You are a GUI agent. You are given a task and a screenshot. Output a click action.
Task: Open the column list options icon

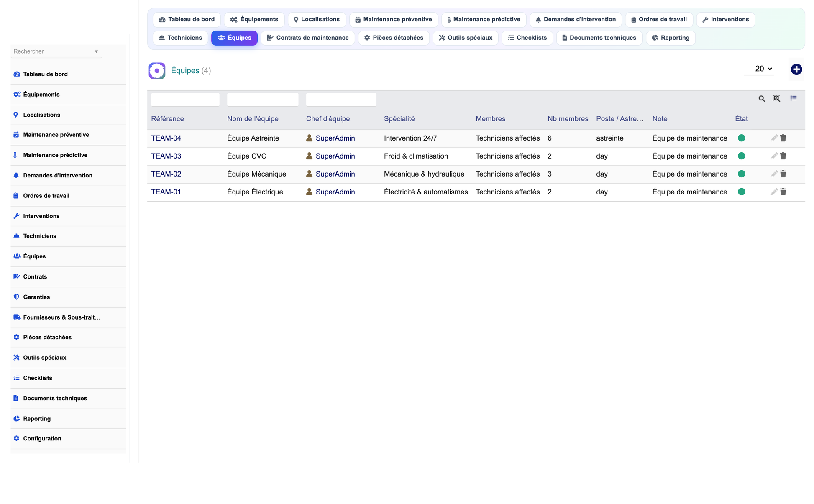coord(793,98)
